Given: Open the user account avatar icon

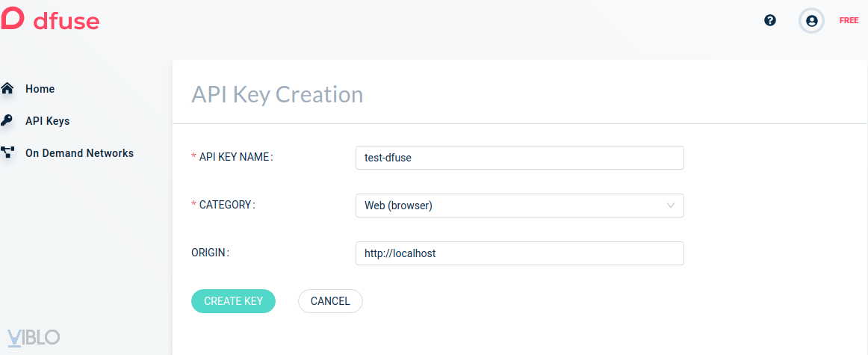Looking at the screenshot, I should tap(811, 21).
